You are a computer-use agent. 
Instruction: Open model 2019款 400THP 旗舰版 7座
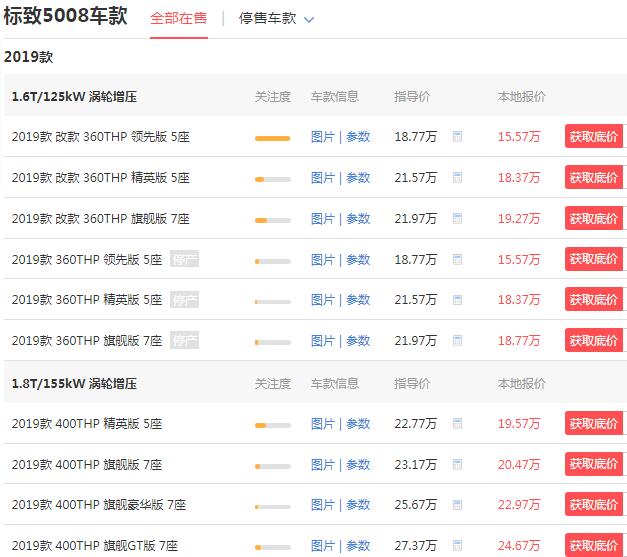(87, 465)
